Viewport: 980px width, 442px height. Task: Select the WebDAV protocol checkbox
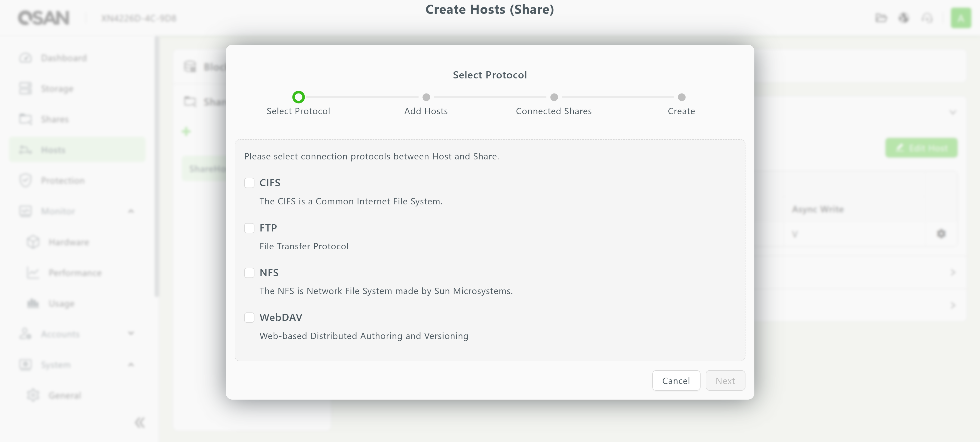[x=249, y=318]
